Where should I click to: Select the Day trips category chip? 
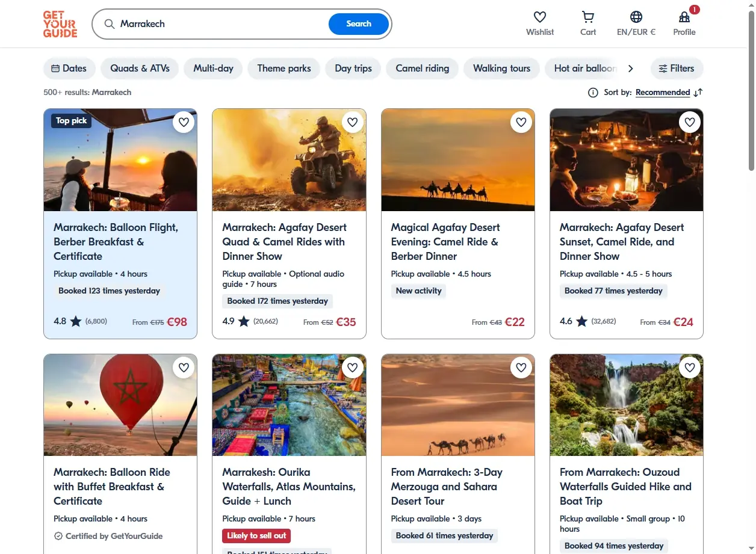tap(353, 69)
